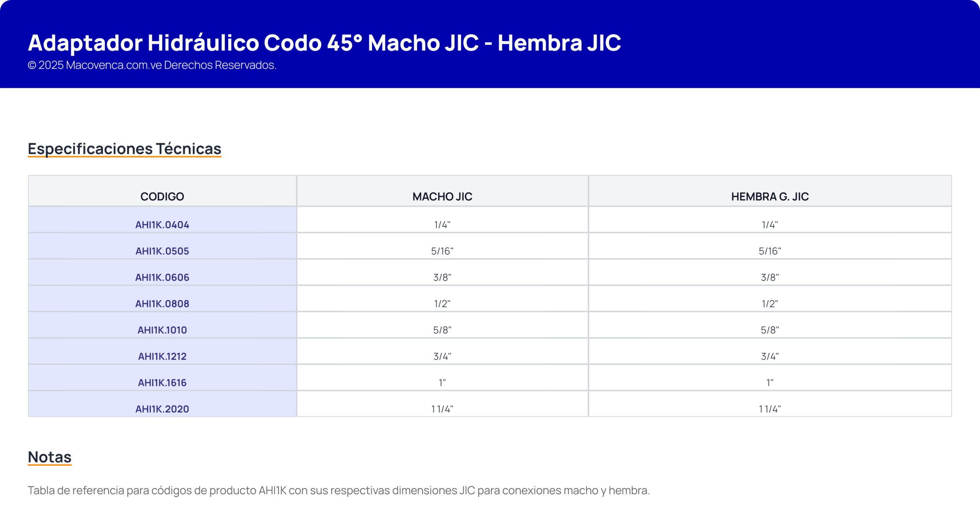Select the Especificaciones Técnicas heading
The width and height of the screenshot is (980, 521).
click(x=124, y=149)
